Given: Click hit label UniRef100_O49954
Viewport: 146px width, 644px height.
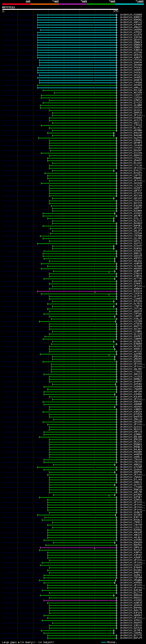Looking at the screenshot, I should [x=131, y=30].
